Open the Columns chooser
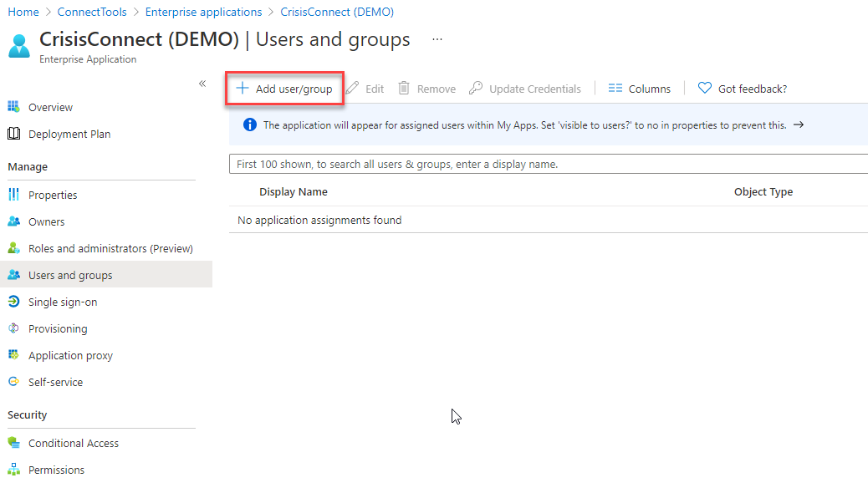The height and width of the screenshot is (488, 868). (640, 89)
